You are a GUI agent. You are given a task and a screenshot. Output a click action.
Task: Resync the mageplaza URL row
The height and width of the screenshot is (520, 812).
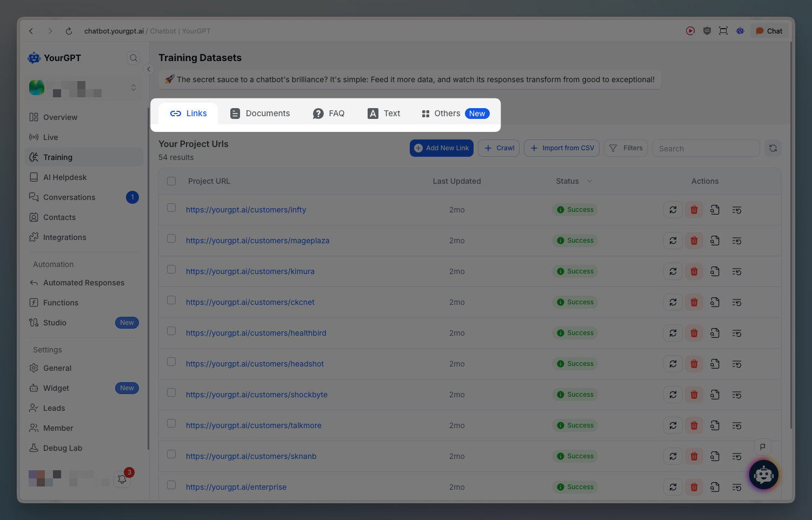point(673,241)
